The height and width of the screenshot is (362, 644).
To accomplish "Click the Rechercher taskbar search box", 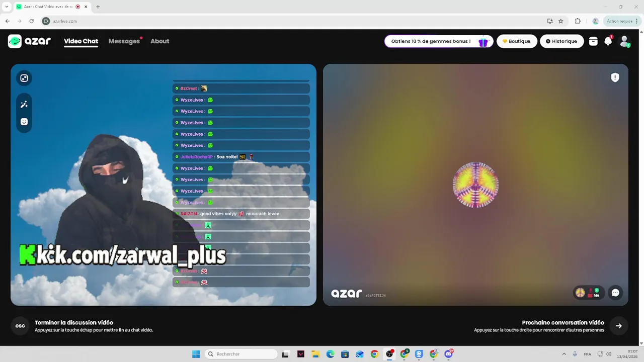I will (242, 354).
